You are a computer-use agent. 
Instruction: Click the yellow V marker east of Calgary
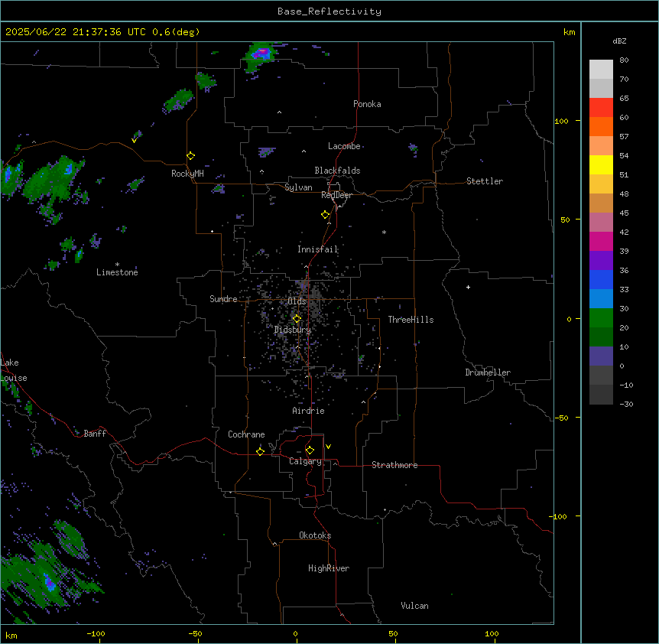tap(328, 447)
